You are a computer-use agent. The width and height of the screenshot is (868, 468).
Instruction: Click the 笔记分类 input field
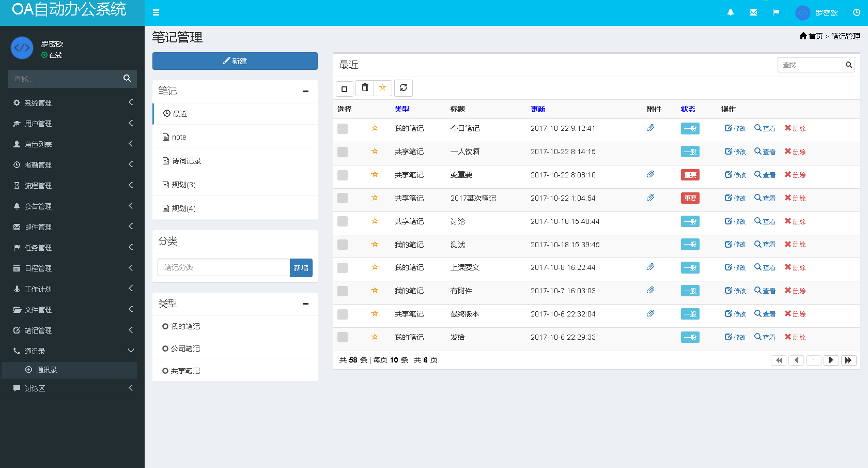tap(223, 267)
